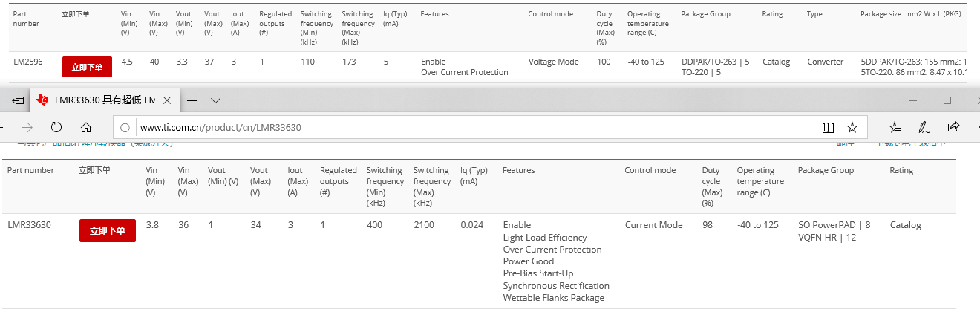Click Package Group header in lower table

click(x=826, y=170)
